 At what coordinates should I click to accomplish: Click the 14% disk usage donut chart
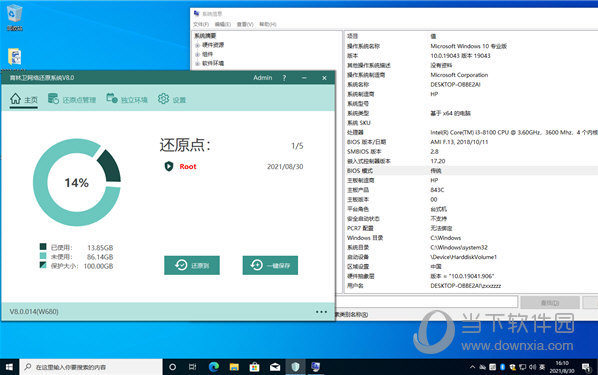pos(77,182)
